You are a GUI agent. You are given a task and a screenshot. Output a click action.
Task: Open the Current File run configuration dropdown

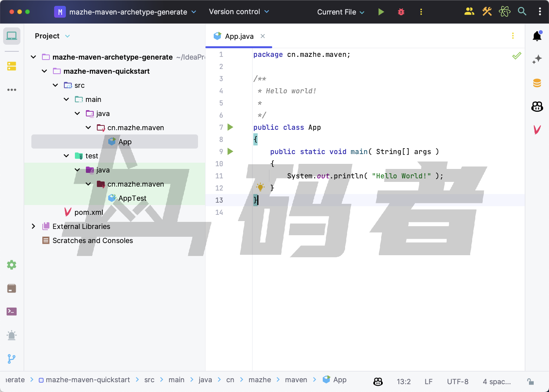click(x=340, y=12)
